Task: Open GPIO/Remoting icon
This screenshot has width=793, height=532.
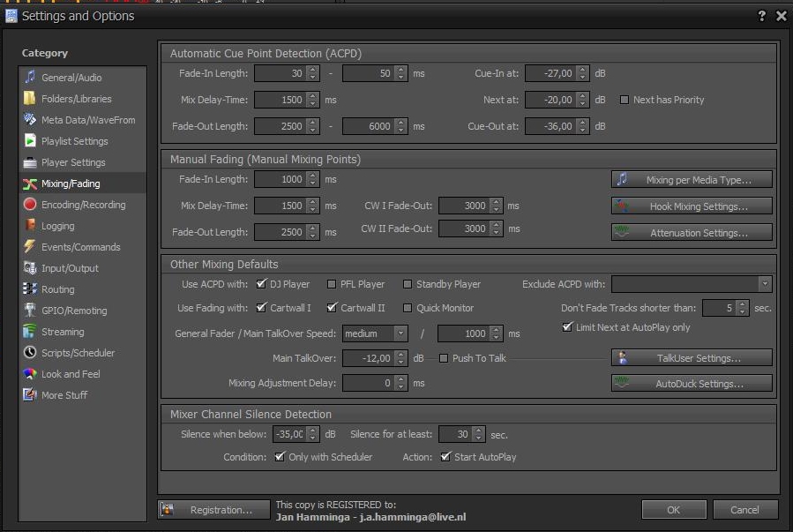Action: click(30, 310)
